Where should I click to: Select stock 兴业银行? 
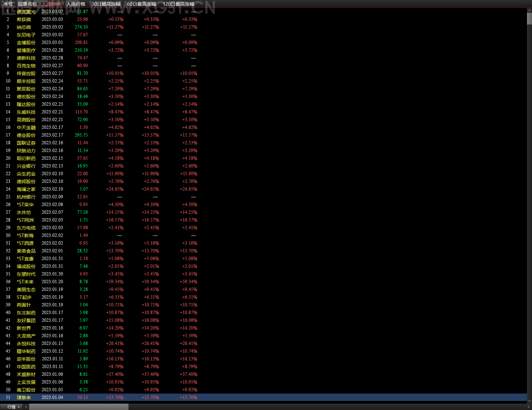[26, 166]
